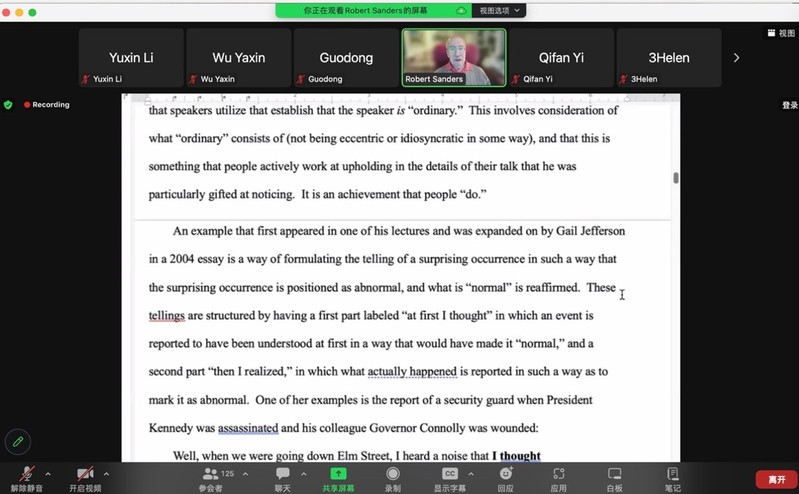Open the apps icon

pos(559,474)
